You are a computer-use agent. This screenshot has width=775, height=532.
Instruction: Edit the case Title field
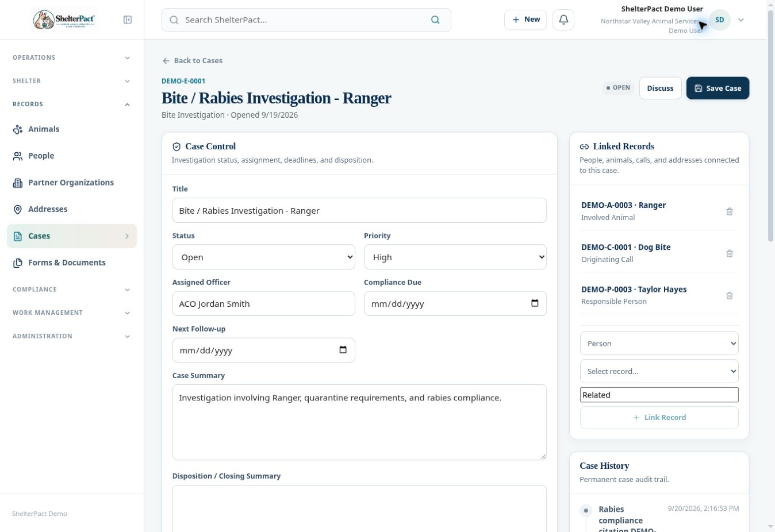coord(359,210)
